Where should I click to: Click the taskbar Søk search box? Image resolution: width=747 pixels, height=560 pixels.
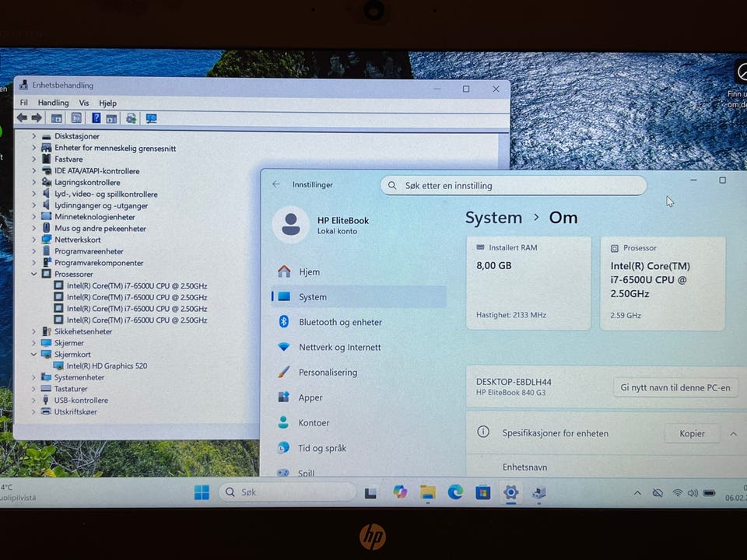(287, 492)
